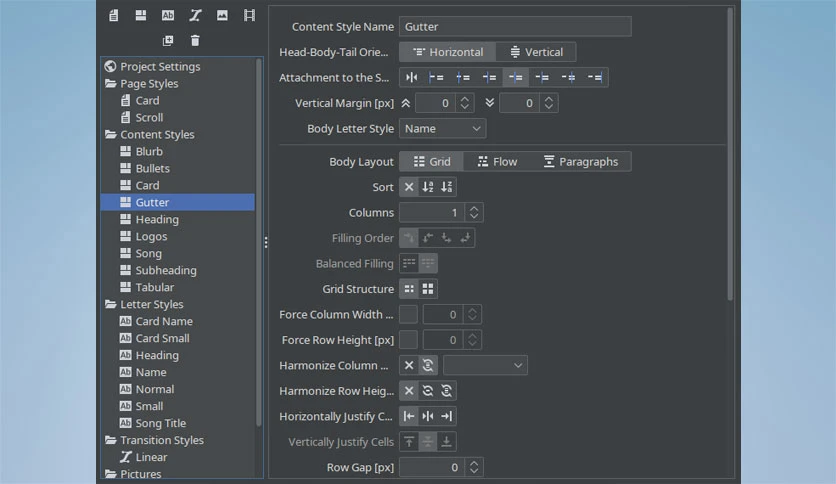This screenshot has height=484, width=836.
Task: Switch Body Layout to Paragraphs
Action: 580,162
